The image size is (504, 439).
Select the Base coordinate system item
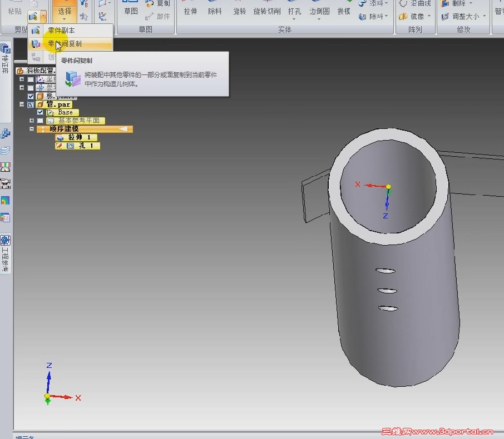coord(62,112)
